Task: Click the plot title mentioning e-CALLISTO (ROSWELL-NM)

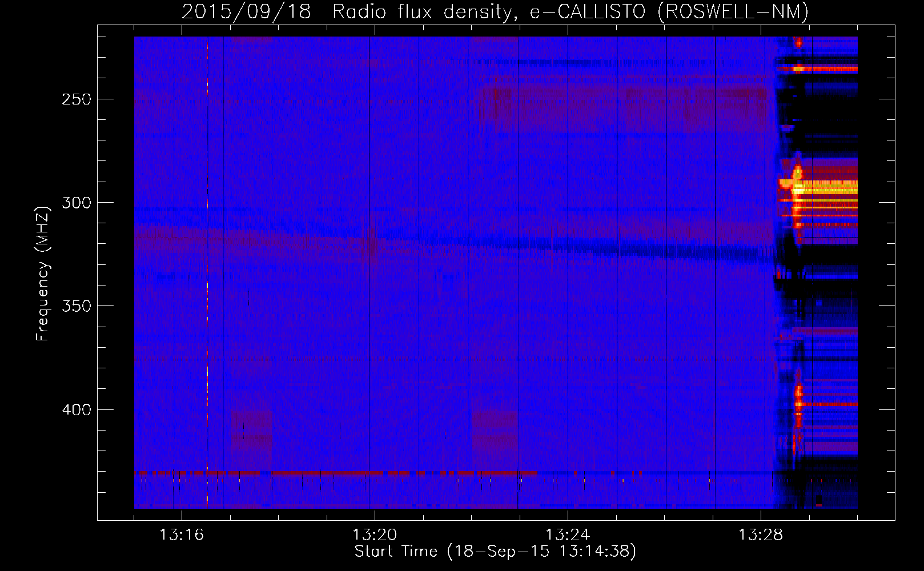Action: (495, 11)
